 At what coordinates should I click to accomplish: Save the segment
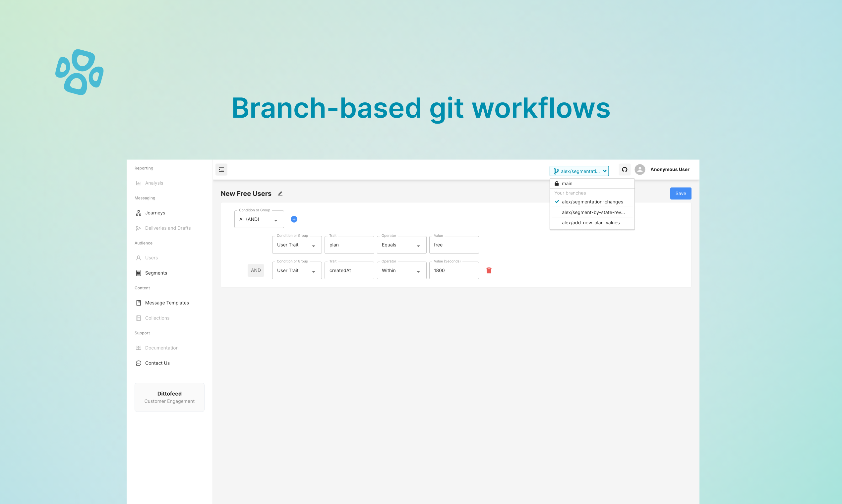pos(681,194)
